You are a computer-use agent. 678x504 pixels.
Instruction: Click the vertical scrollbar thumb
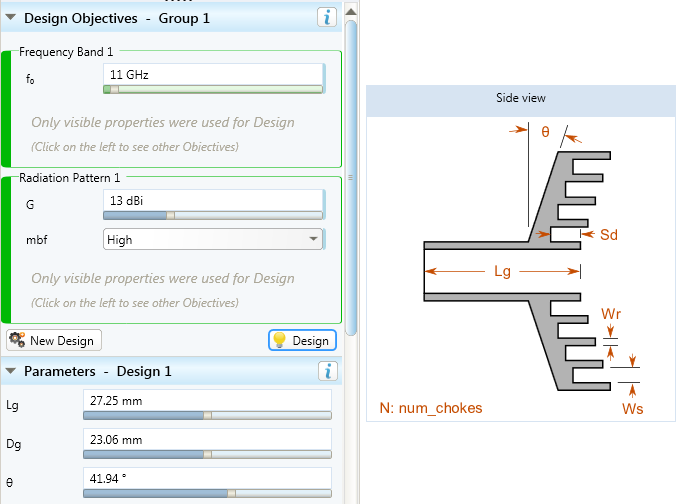click(x=351, y=177)
